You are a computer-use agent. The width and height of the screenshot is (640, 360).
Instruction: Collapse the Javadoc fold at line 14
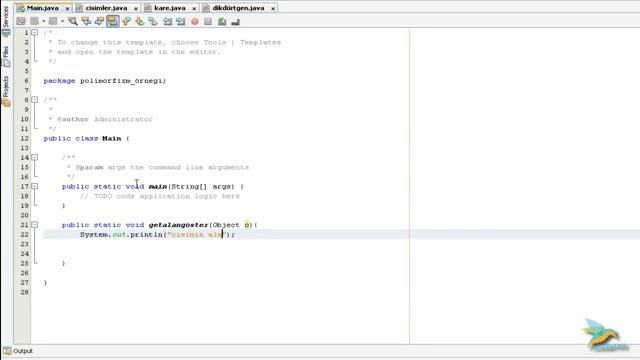click(35, 157)
